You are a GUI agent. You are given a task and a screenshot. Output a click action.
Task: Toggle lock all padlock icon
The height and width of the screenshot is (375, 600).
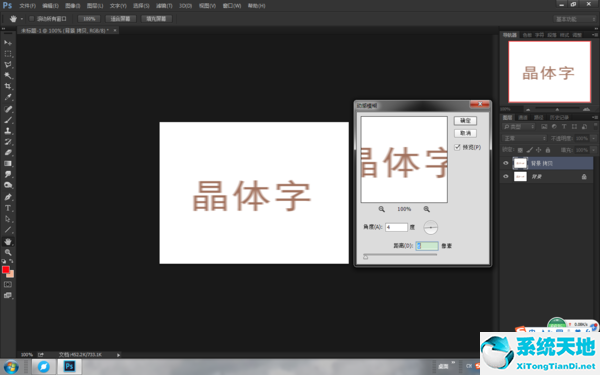548,150
